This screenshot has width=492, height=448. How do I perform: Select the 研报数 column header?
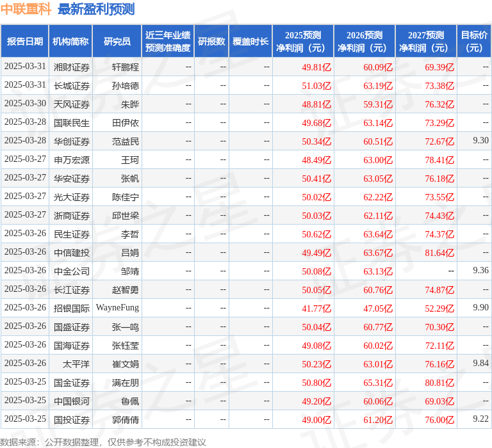[x=211, y=42]
